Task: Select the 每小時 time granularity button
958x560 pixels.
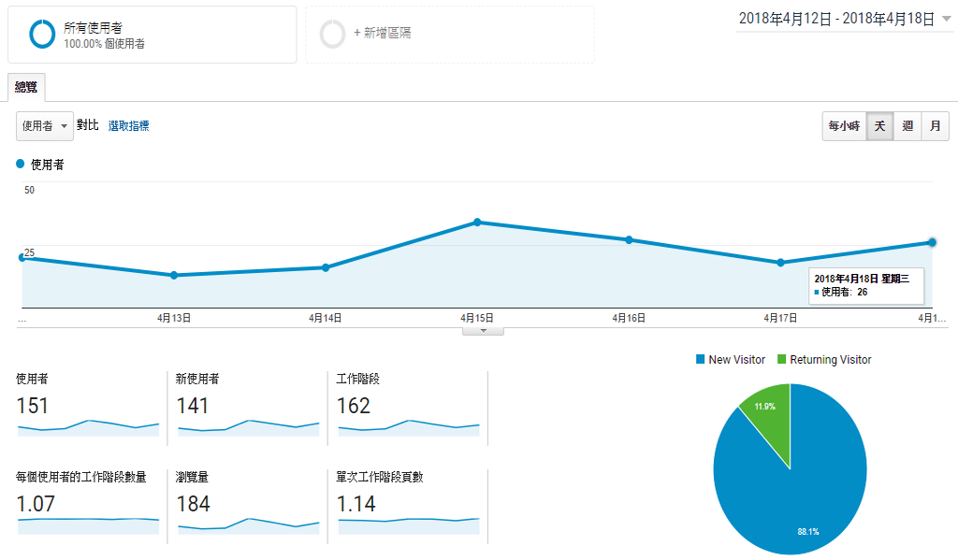Action: (844, 126)
